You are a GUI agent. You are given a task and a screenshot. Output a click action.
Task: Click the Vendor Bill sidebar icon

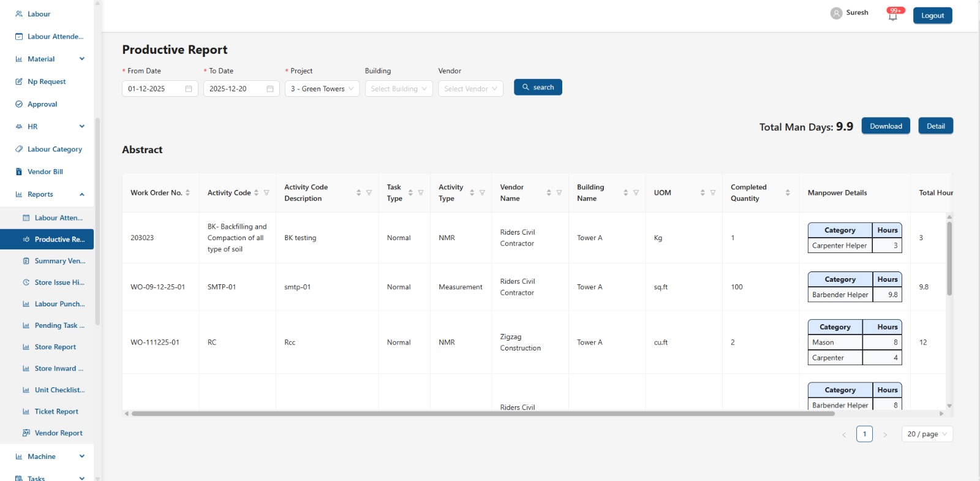[19, 172]
